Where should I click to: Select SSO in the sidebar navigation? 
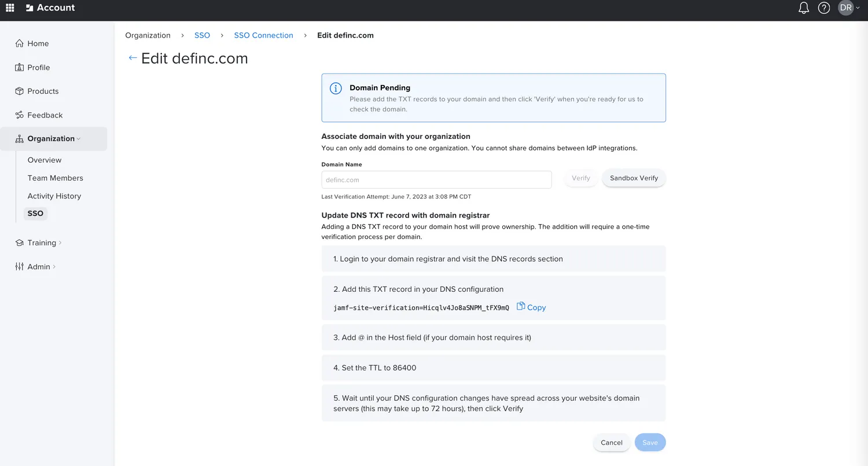coord(35,213)
